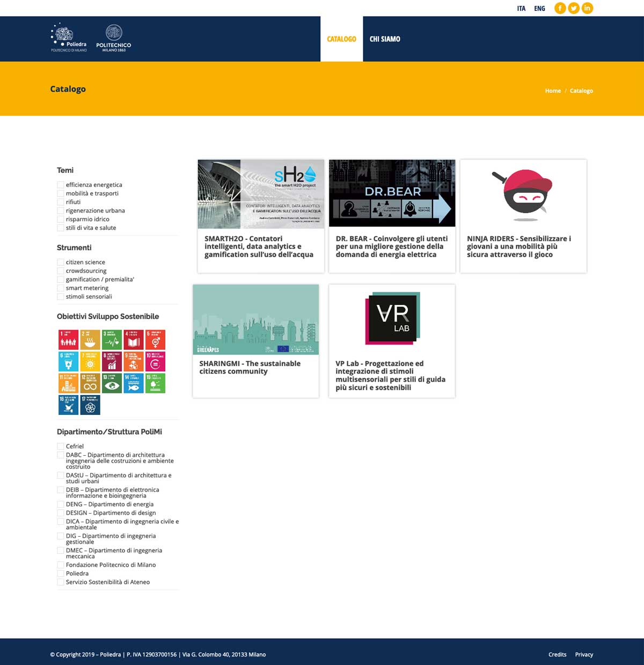Open the Facebook social icon
Viewport: 644px width, 665px height.
point(560,8)
